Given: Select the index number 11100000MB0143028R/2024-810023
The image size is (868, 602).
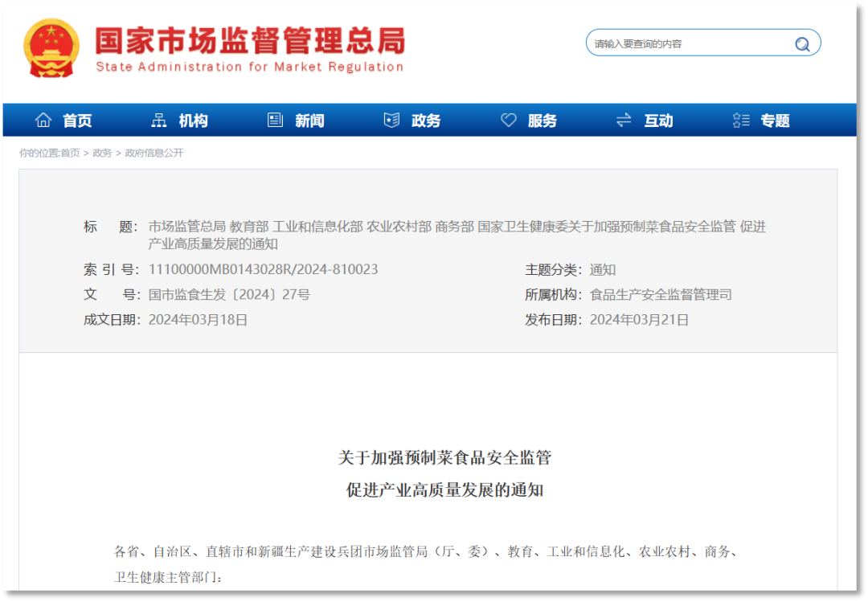Looking at the screenshot, I should click(263, 270).
